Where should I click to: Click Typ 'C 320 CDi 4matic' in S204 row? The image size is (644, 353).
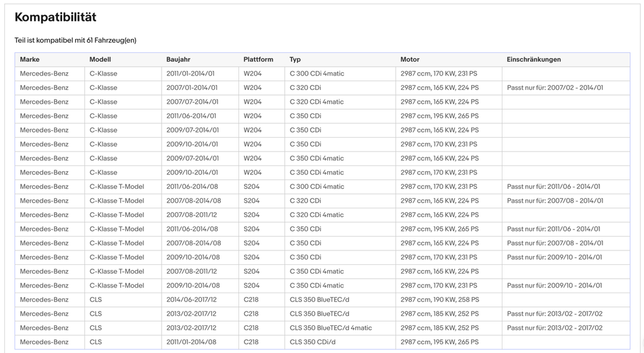(317, 215)
